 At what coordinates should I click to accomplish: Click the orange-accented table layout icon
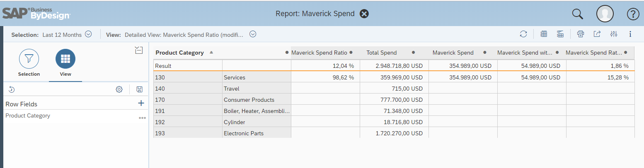point(560,34)
